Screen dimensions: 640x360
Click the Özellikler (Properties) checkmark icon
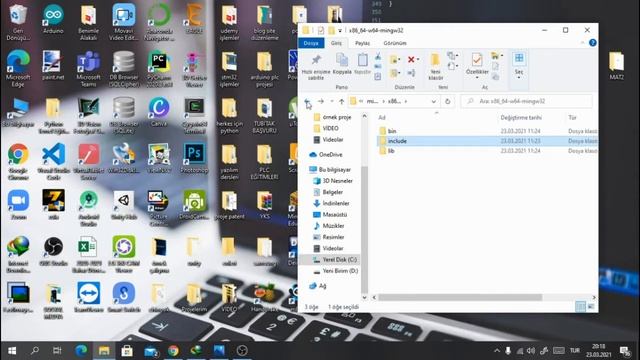click(x=476, y=60)
